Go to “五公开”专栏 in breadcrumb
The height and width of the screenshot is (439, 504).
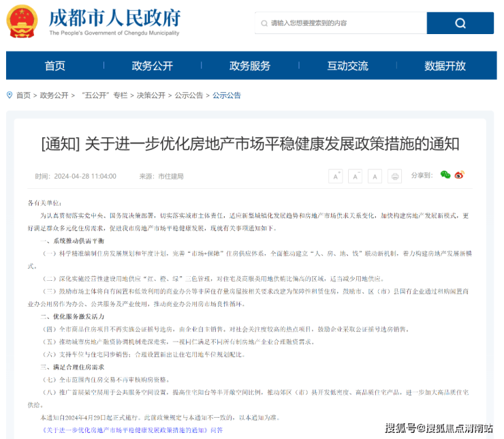[x=104, y=95]
